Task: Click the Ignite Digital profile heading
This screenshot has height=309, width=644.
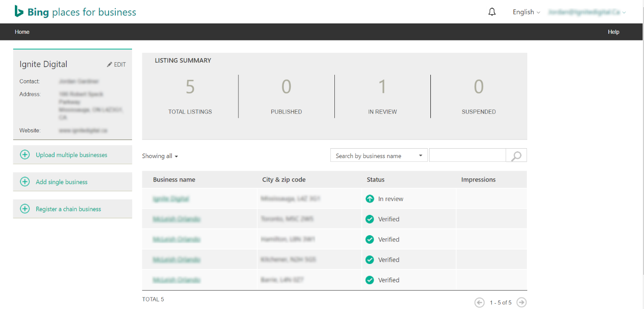Action: coord(43,64)
